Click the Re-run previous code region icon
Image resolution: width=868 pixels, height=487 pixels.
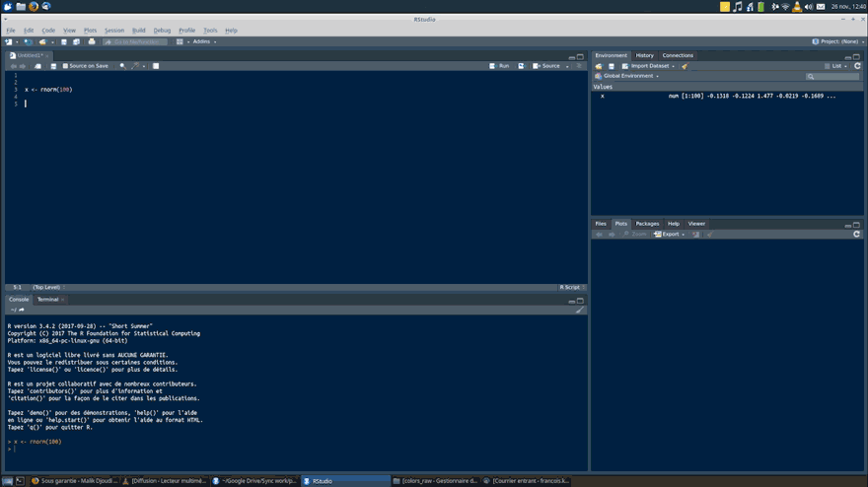click(x=521, y=66)
